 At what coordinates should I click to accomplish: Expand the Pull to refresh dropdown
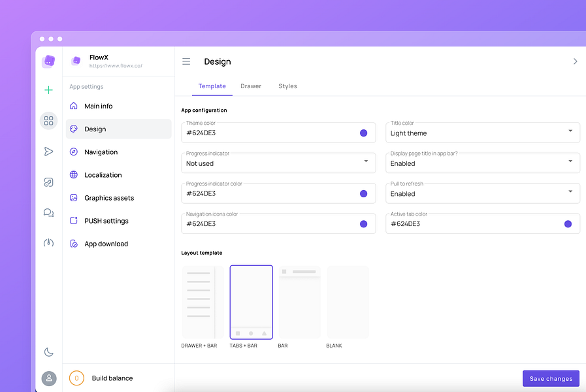483,193
